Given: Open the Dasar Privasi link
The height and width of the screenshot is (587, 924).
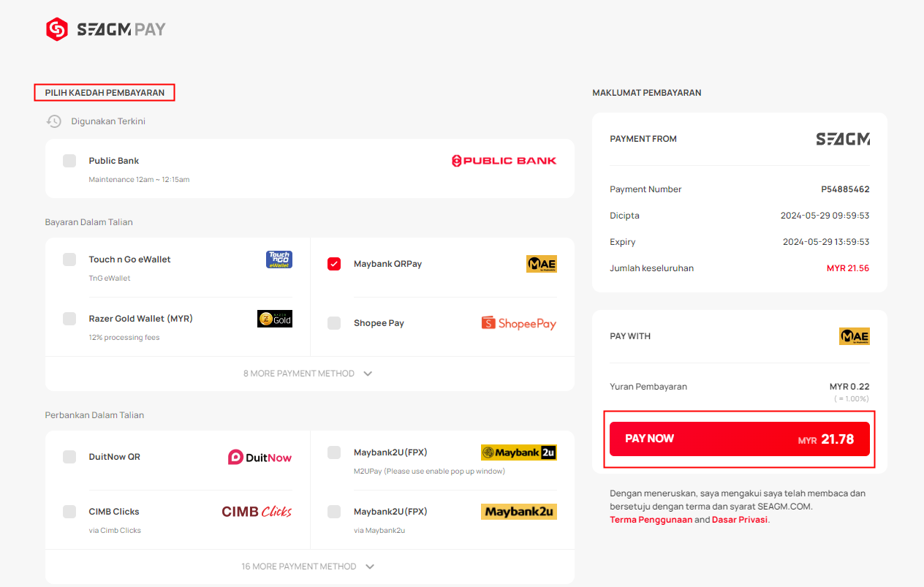Looking at the screenshot, I should point(740,520).
